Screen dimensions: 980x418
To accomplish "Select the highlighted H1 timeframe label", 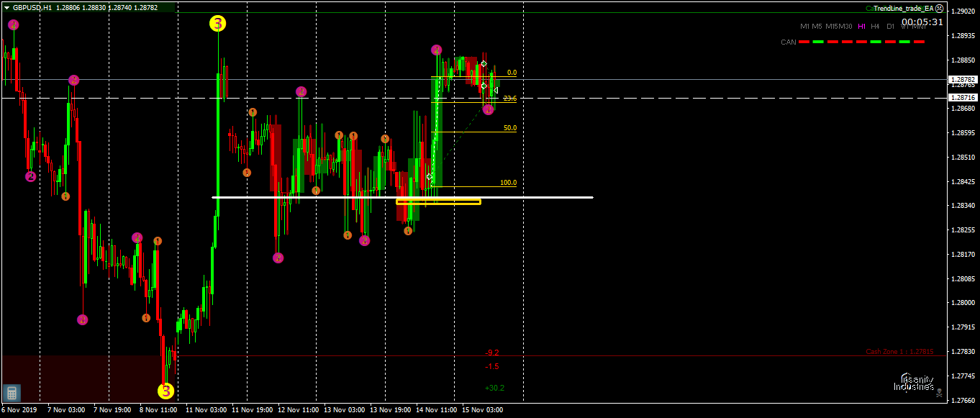I will coord(861,26).
